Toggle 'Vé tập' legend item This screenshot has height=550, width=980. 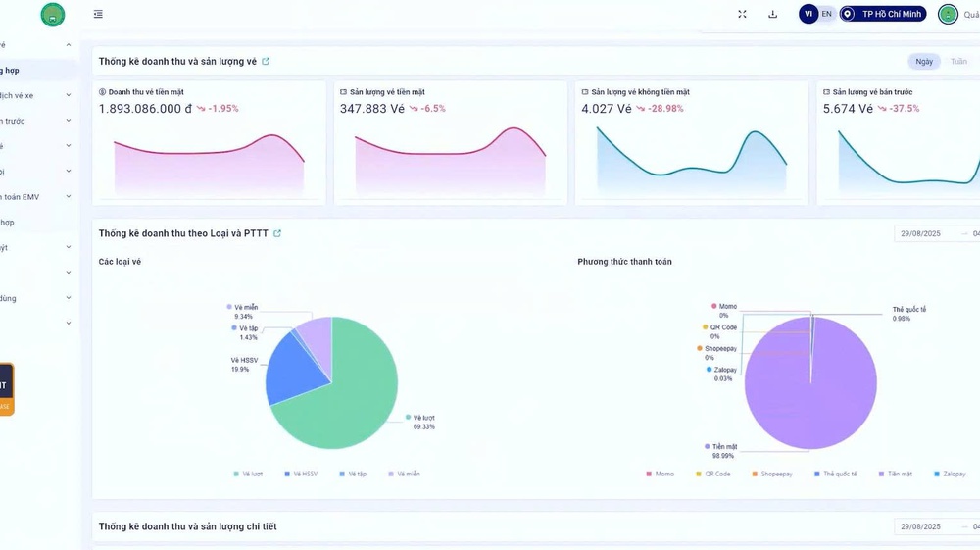click(353, 474)
